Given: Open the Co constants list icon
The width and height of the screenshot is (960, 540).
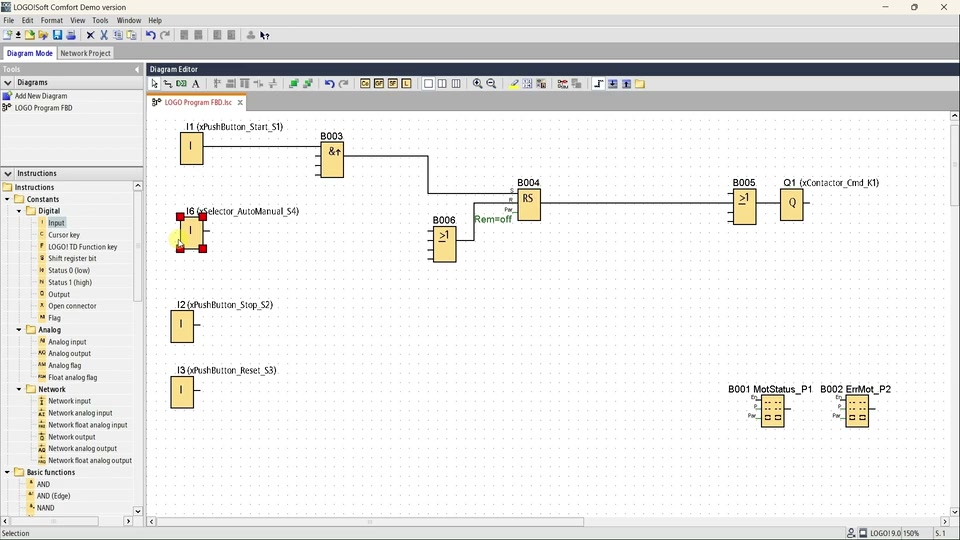Looking at the screenshot, I should pos(365,84).
